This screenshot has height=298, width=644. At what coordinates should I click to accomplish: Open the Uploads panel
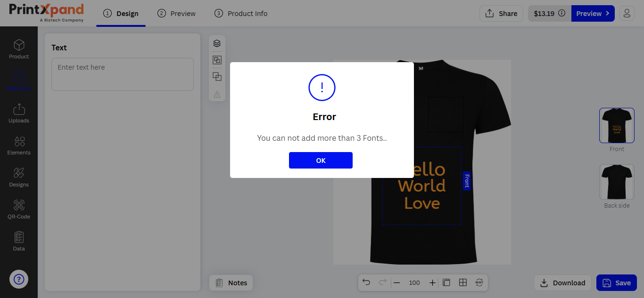click(19, 113)
